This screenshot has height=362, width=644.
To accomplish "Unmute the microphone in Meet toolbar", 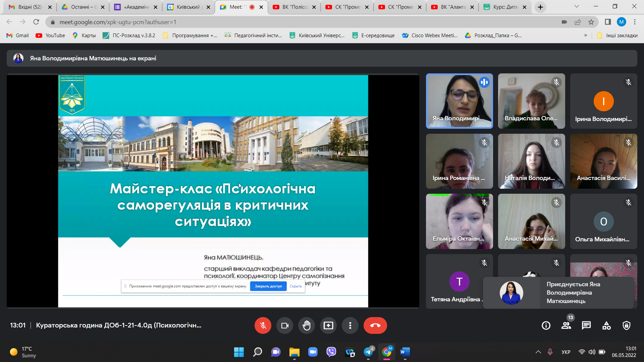I will pos(263,325).
